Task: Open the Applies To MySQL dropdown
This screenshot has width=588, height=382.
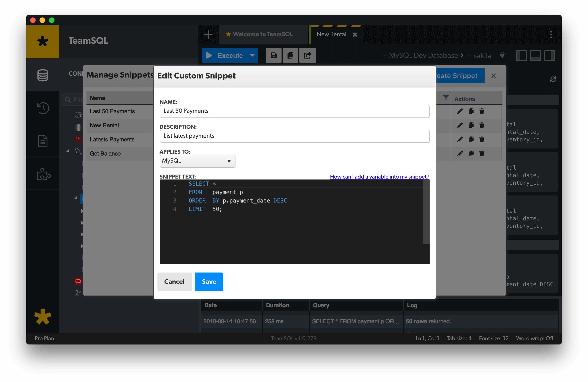Action: (197, 161)
